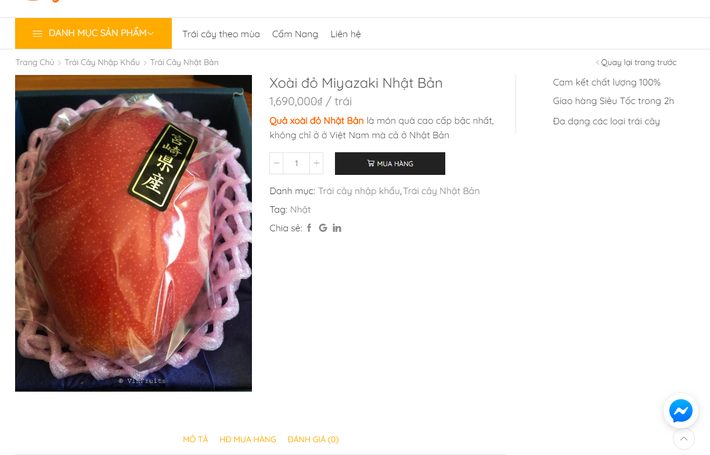Decrease quantity with minus button
The width and height of the screenshot is (710, 455).
(x=277, y=163)
